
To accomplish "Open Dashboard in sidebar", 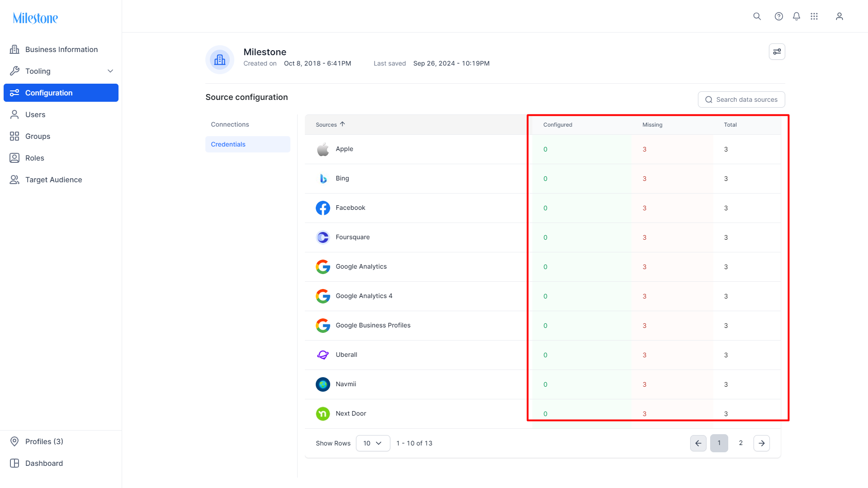I will (61, 463).
